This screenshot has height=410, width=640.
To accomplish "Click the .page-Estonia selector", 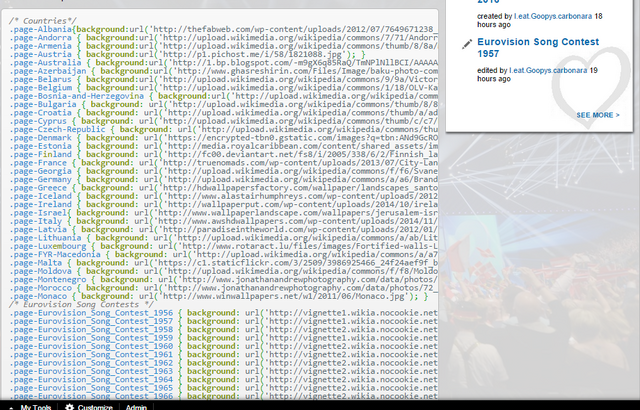I will 40,146.
